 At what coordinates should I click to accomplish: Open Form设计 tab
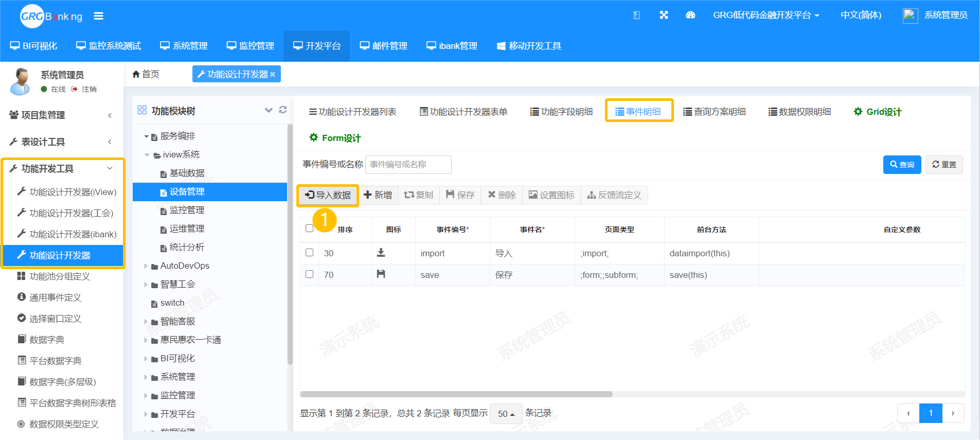[x=335, y=138]
